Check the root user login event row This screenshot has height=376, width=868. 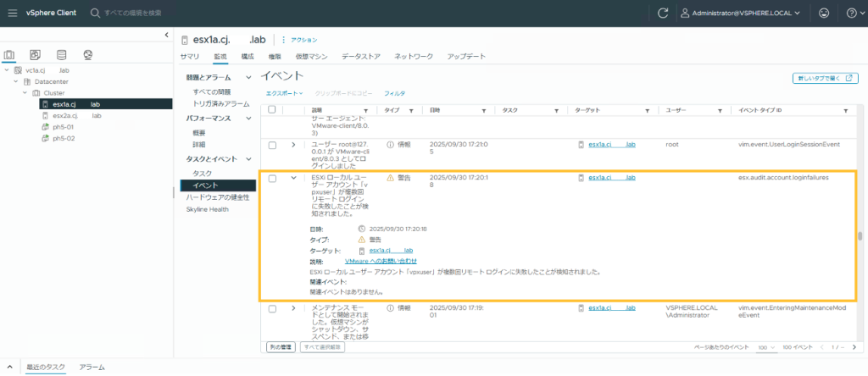click(x=272, y=145)
